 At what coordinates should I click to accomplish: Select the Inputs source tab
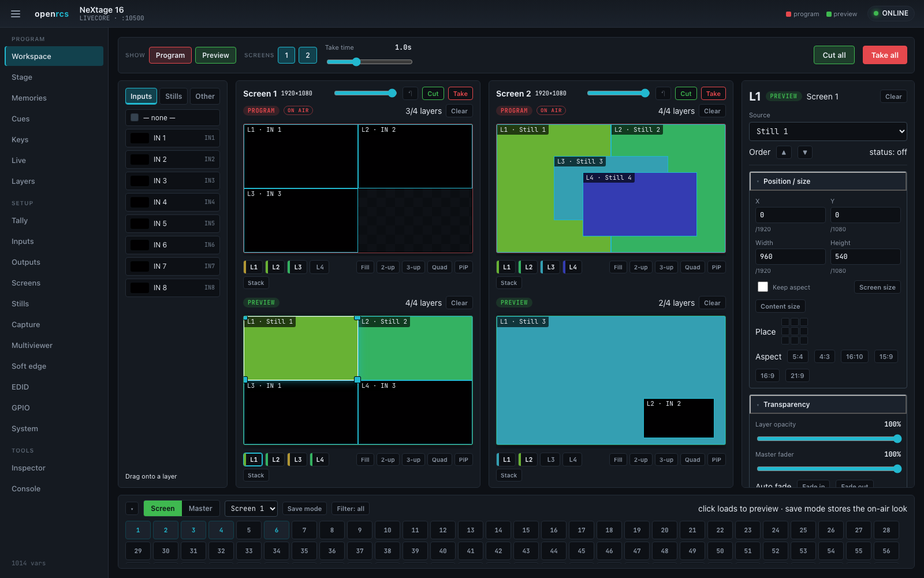point(141,96)
